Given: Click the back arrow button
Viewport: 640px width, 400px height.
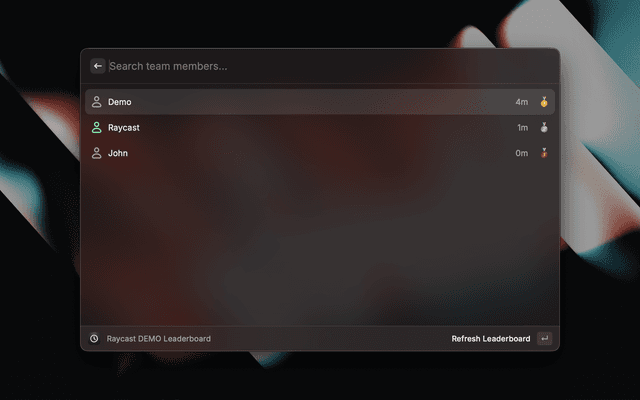Looking at the screenshot, I should 98,66.
